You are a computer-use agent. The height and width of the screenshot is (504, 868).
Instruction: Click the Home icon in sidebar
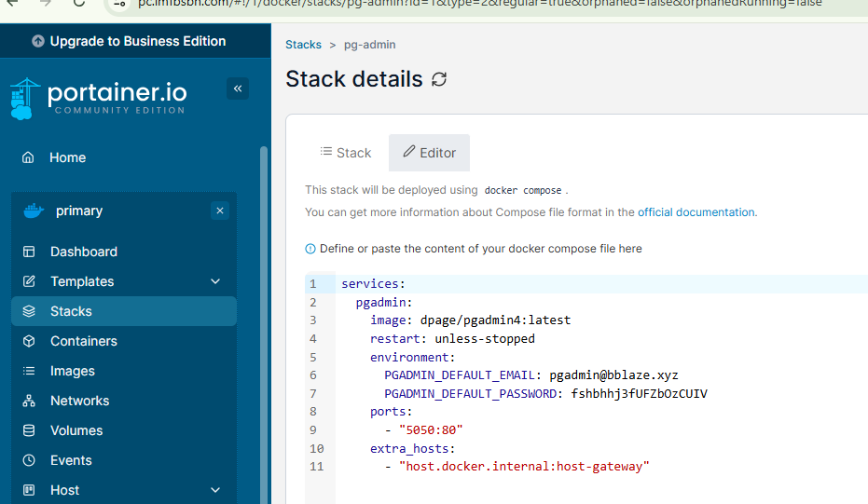click(x=29, y=157)
